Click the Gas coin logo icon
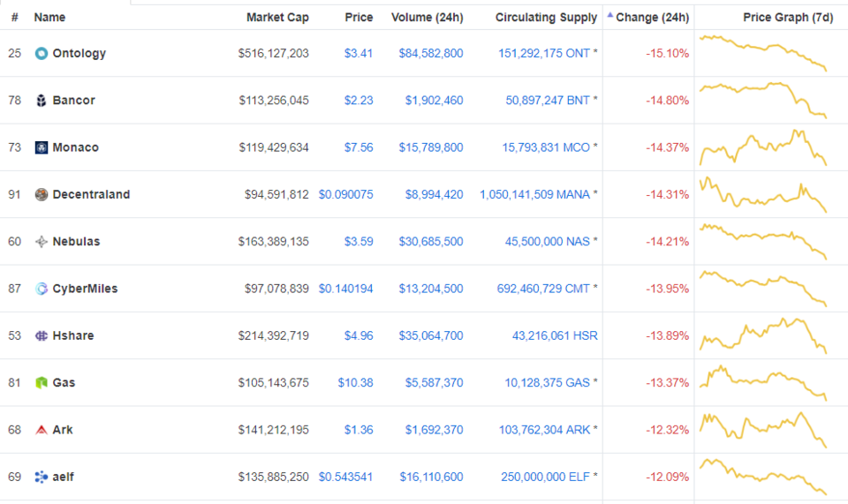Screen dimensions: 848x504 click(x=42, y=382)
